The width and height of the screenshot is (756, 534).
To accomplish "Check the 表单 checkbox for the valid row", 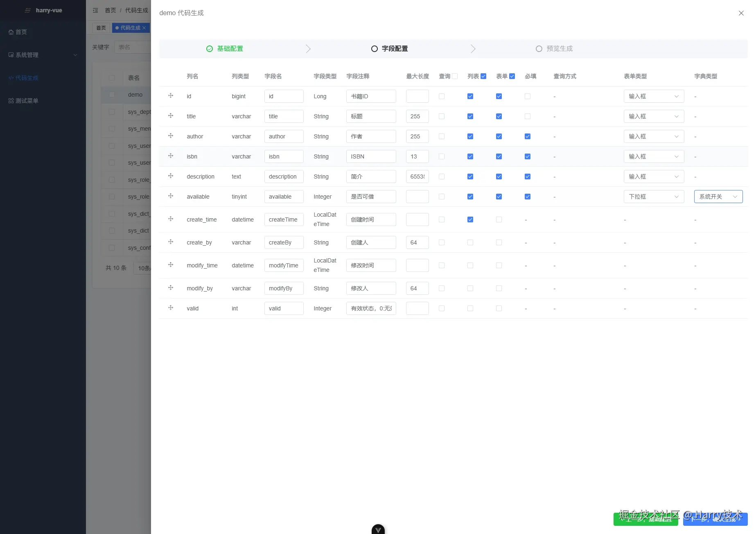I will click(499, 308).
